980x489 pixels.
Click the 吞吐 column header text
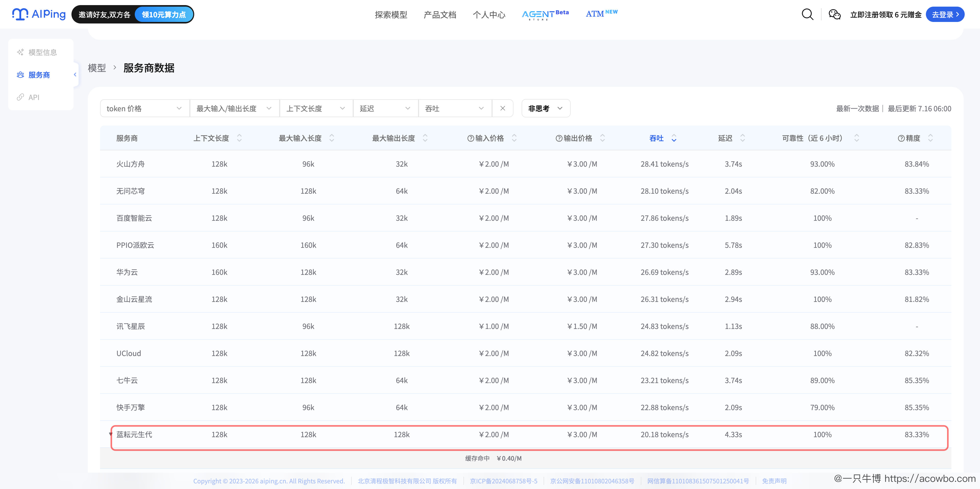pos(656,138)
